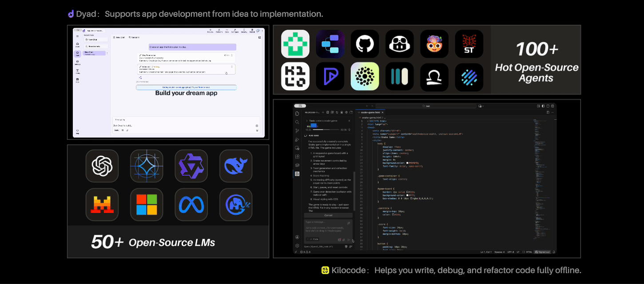Open Settings in the Dyad sidebar
The image size is (644, 284).
(77, 63)
